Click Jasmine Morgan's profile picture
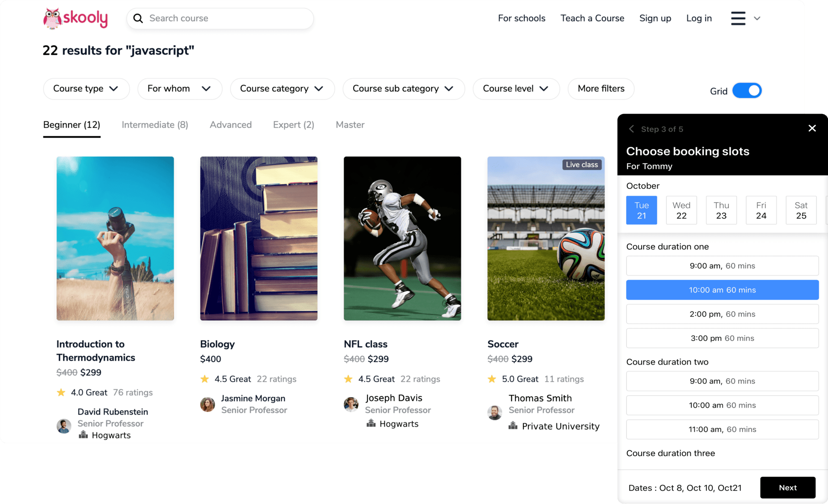Image resolution: width=828 pixels, height=504 pixels. tap(207, 404)
